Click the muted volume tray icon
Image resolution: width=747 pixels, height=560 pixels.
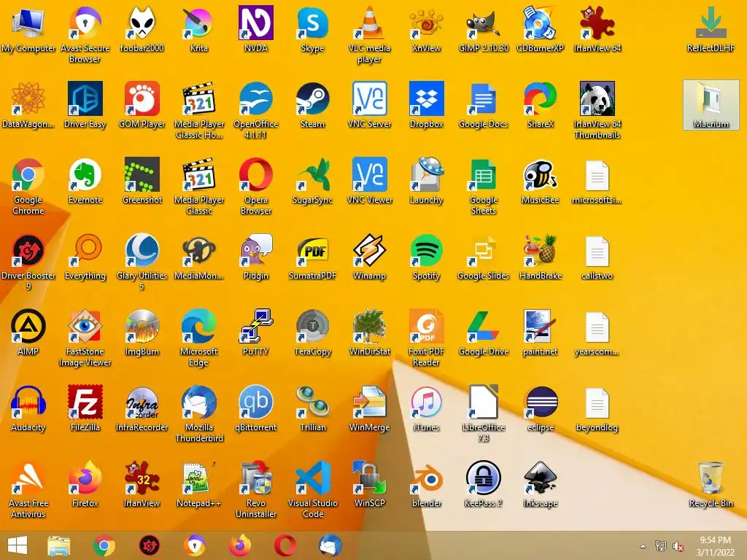coord(678,546)
